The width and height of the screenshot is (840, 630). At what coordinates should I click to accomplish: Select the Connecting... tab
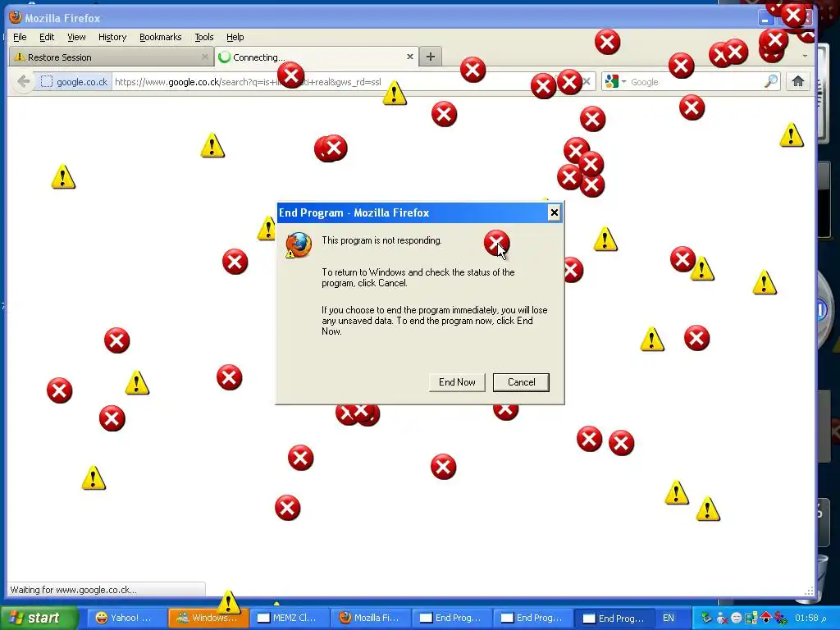316,57
